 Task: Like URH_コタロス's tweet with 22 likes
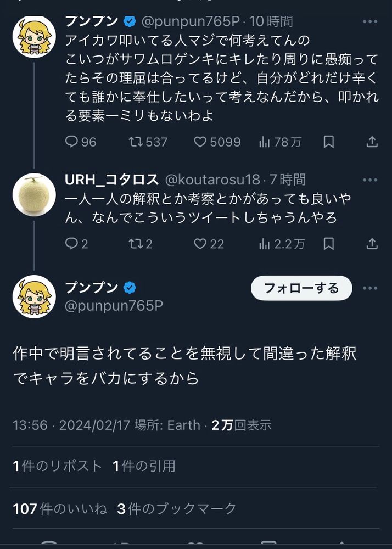point(209,244)
